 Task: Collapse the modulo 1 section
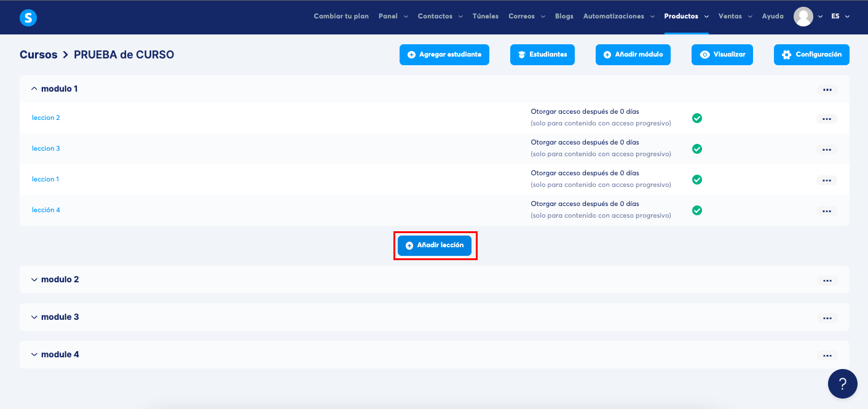(34, 89)
